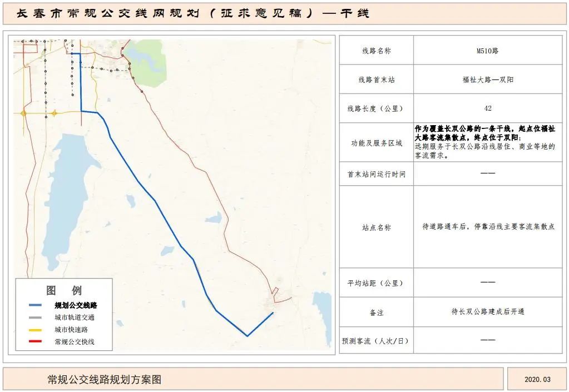569x392 pixels.
Task: Select the '站点名称' label cell
Action: point(377,227)
